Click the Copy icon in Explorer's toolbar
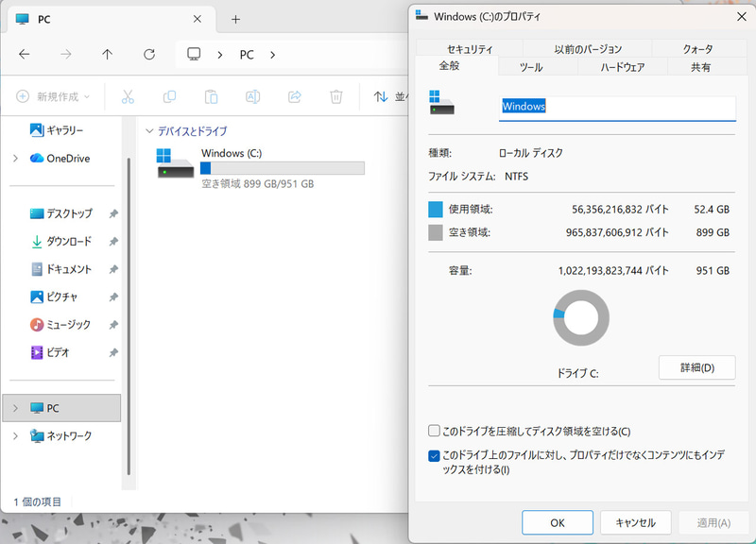 point(170,96)
